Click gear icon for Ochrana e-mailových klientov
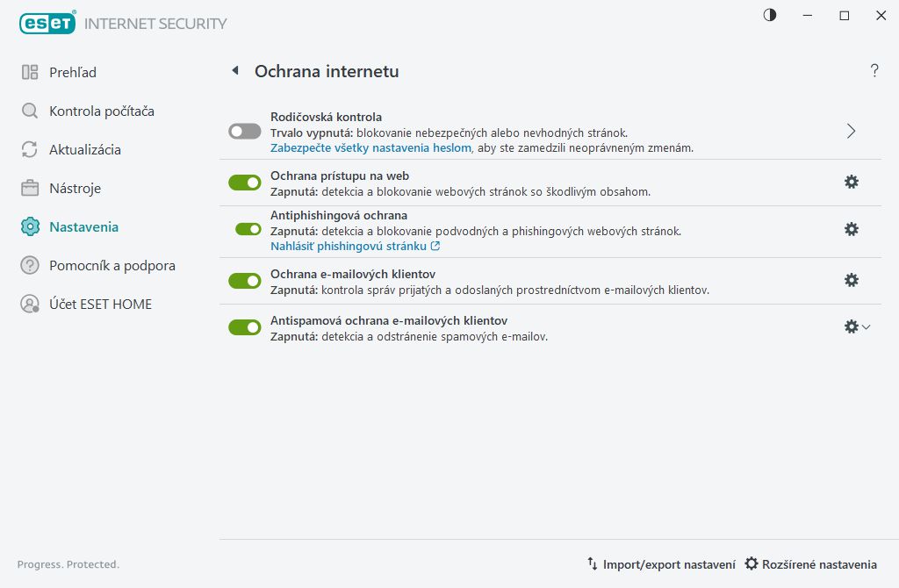899x588 pixels. point(851,280)
